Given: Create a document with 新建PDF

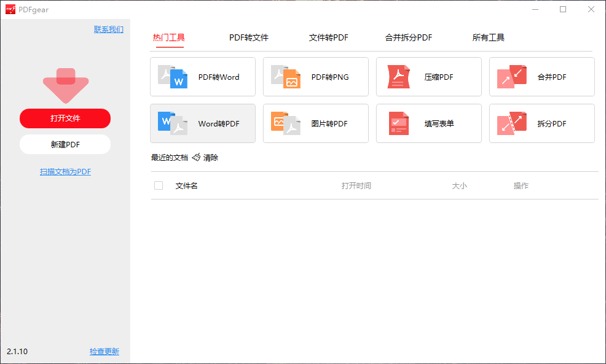Looking at the screenshot, I should pos(65,144).
